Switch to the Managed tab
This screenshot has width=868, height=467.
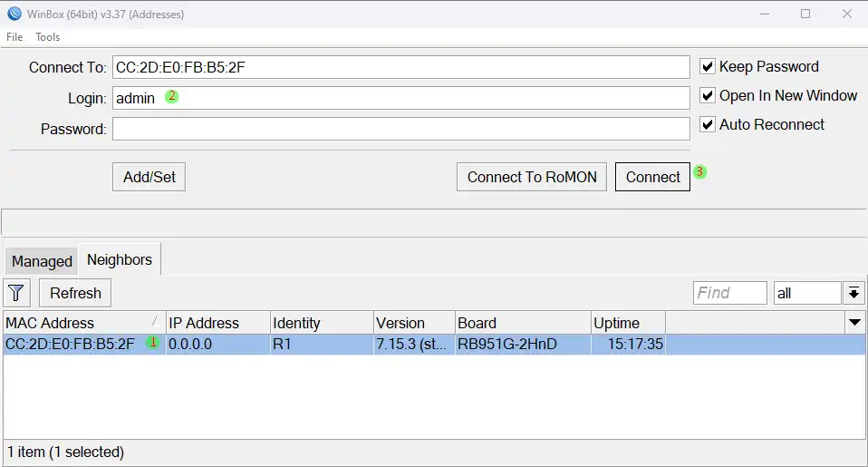pyautogui.click(x=42, y=261)
